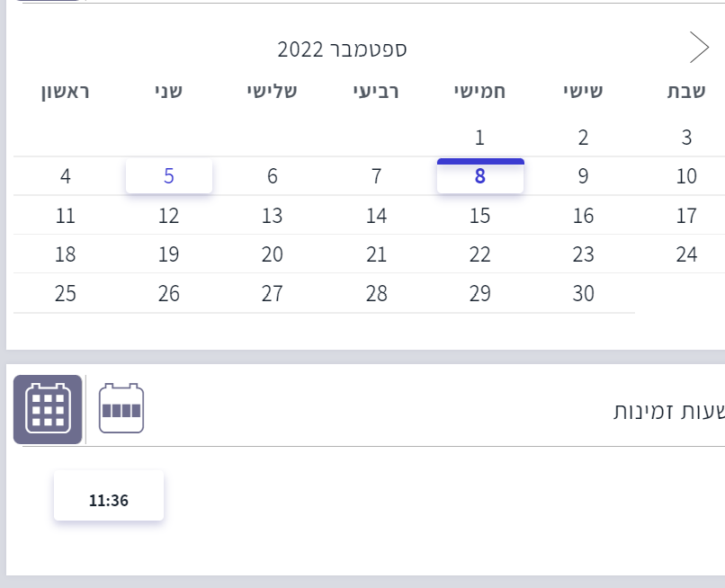The height and width of the screenshot is (588, 725).
Task: Select date 9 under Friday column
Action: click(584, 176)
